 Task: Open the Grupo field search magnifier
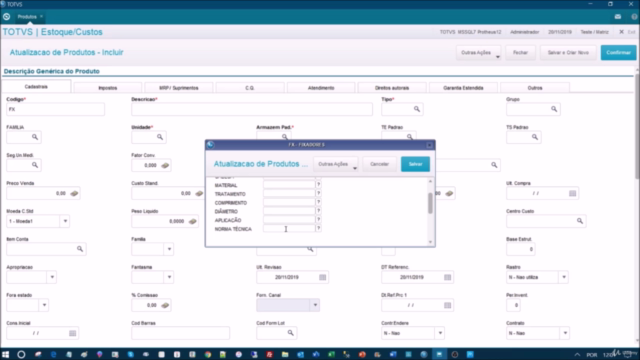554,109
